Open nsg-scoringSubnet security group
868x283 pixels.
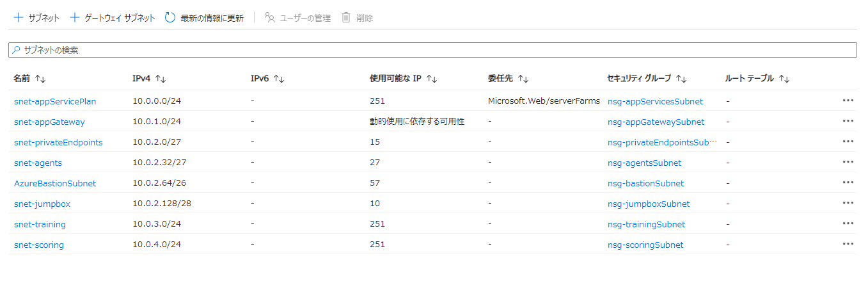pos(645,245)
